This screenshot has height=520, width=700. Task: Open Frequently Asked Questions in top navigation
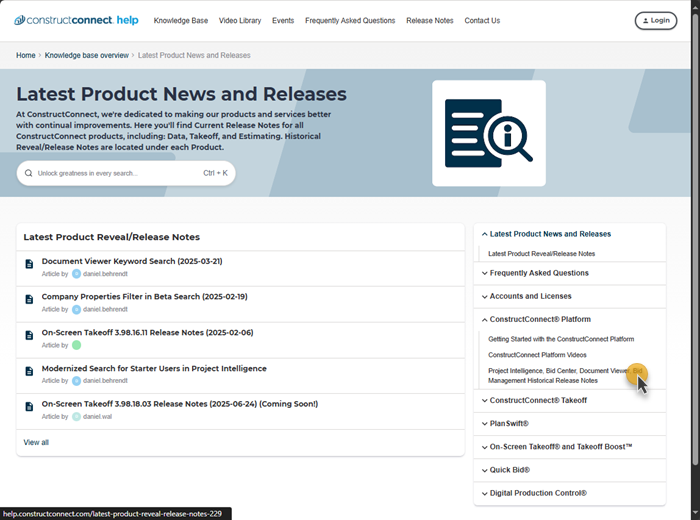(x=350, y=21)
